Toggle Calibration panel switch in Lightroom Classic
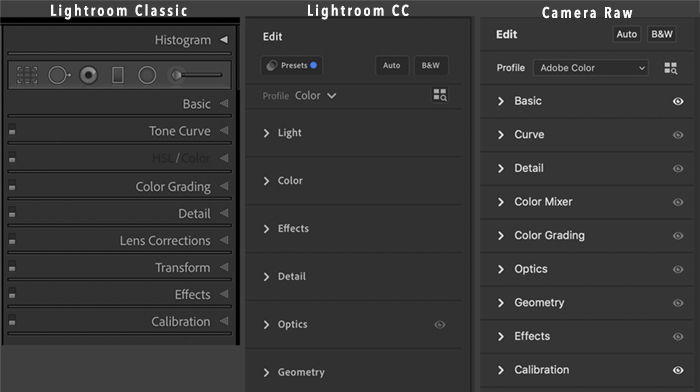 pyautogui.click(x=12, y=321)
